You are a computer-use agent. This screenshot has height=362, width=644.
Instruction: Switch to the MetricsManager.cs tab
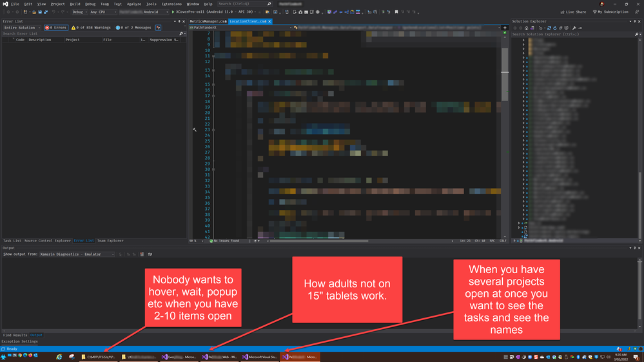point(208,21)
